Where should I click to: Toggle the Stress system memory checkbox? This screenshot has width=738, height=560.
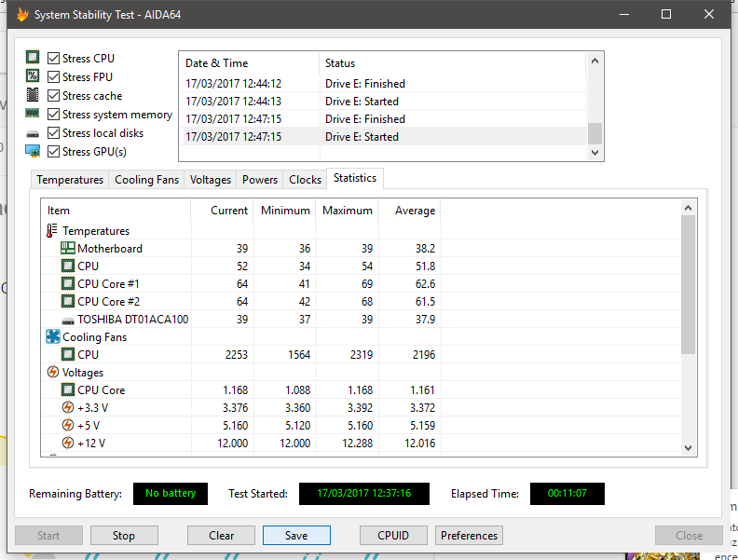[x=54, y=115]
